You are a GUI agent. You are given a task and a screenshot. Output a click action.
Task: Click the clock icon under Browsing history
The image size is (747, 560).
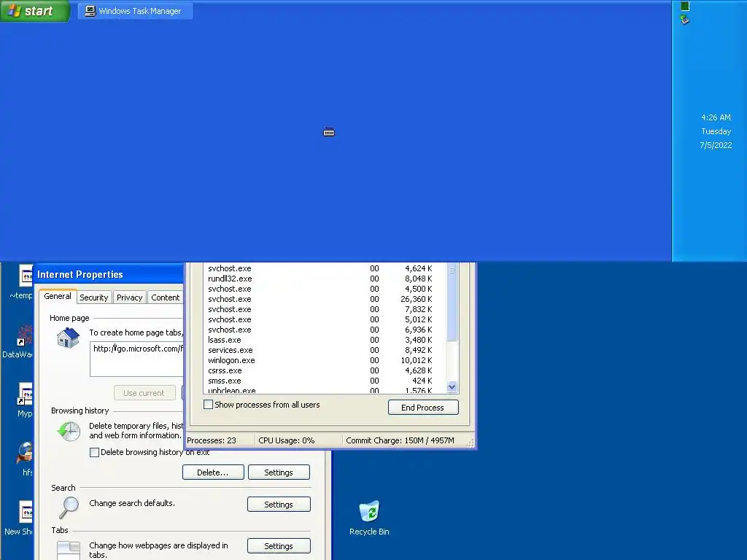click(x=69, y=431)
